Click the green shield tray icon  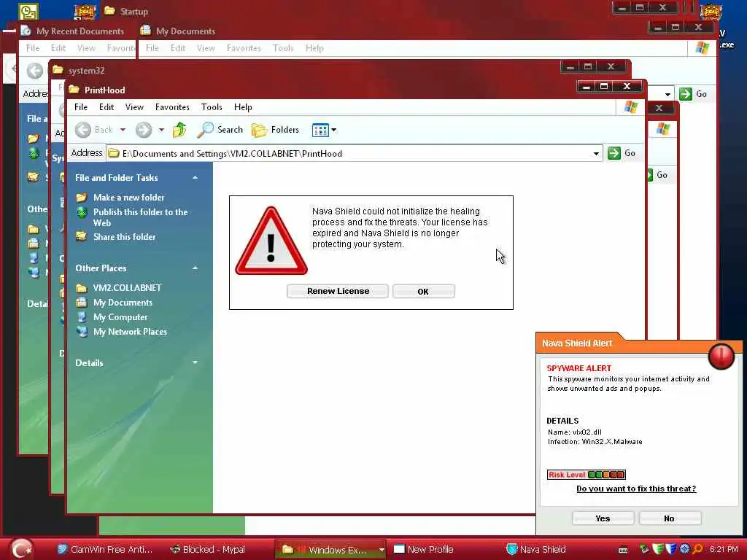coord(657,549)
